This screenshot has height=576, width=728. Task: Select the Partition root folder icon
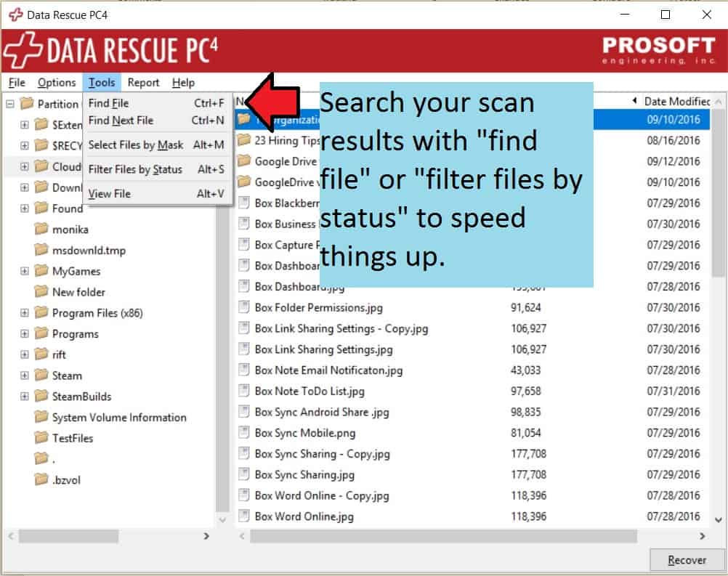point(27,103)
